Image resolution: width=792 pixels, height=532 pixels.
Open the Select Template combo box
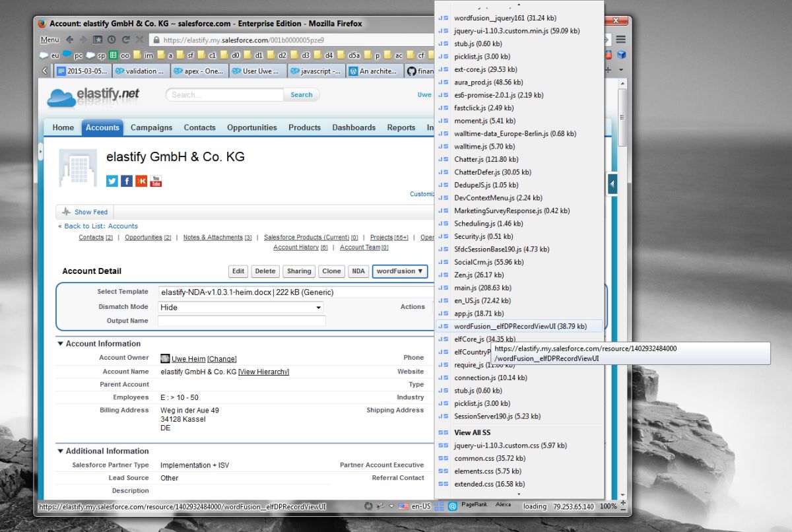[x=296, y=292]
